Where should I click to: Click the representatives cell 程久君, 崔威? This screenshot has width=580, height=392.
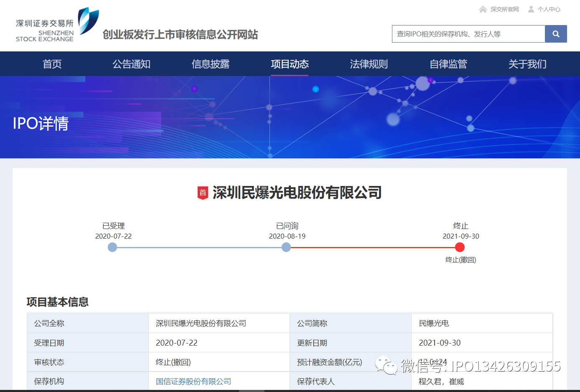click(482, 381)
